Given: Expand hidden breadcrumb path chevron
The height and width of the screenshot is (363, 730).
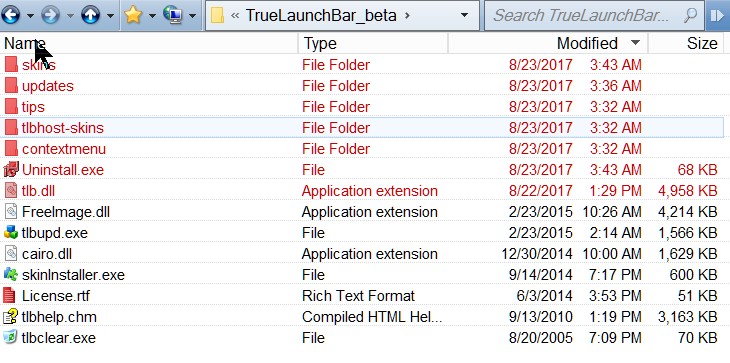Looking at the screenshot, I should 235,15.
